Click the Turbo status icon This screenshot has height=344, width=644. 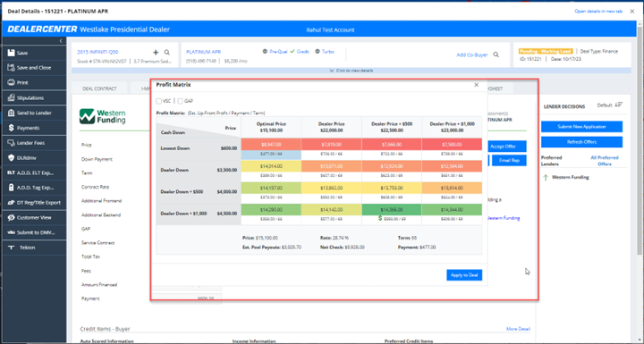click(x=318, y=52)
